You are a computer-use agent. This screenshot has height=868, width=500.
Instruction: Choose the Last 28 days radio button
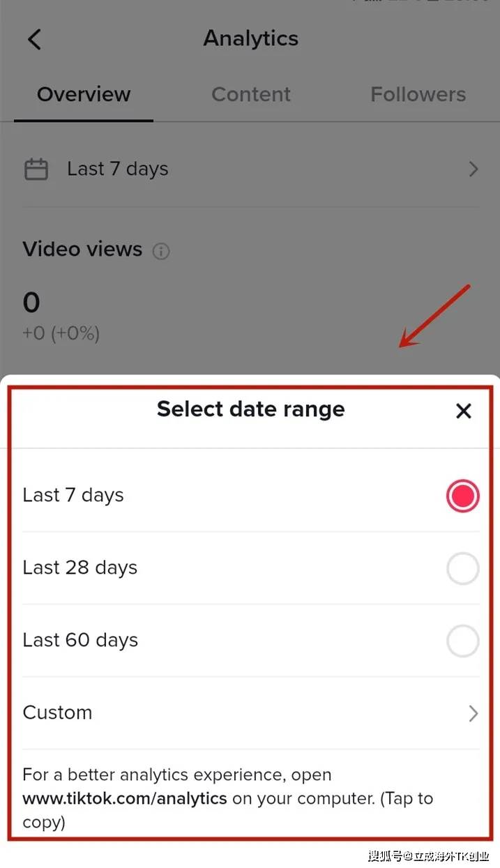(462, 569)
